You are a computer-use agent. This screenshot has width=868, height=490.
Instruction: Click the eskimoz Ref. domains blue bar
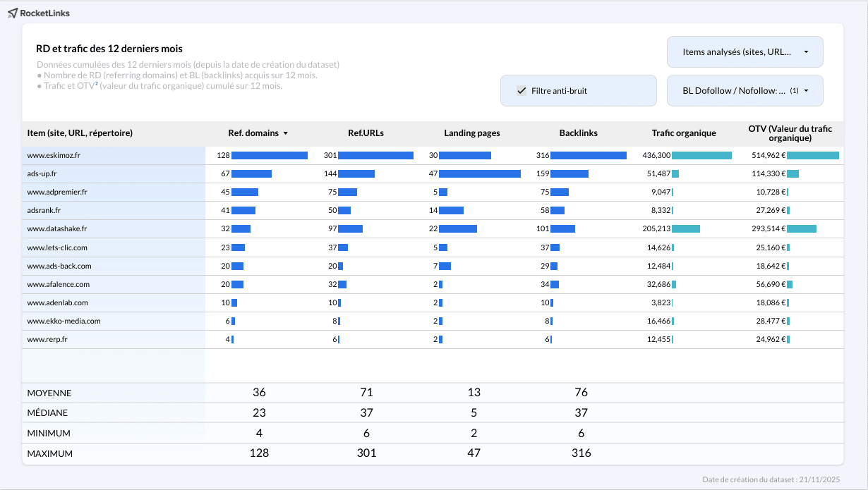[x=269, y=155]
